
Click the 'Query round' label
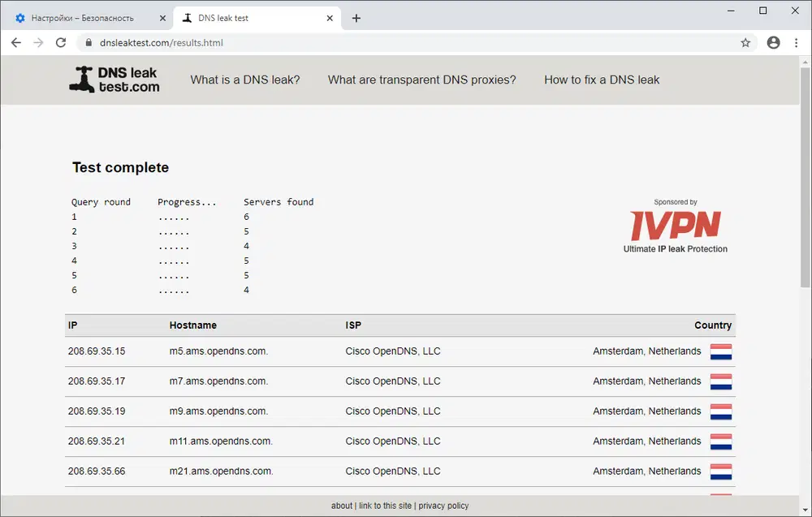coord(101,202)
